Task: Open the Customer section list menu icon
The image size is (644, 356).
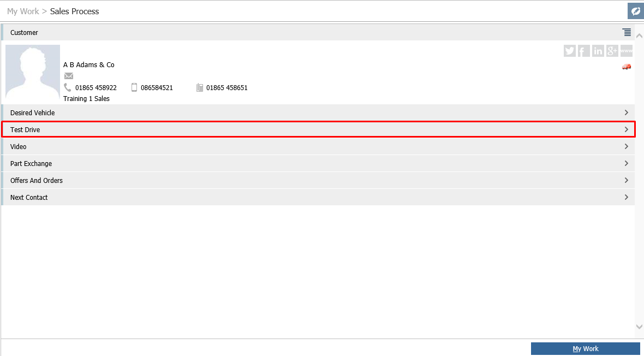Action: coord(627,33)
